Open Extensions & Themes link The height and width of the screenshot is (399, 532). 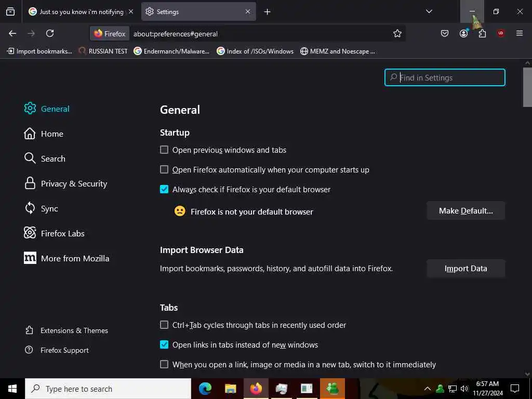coord(67,330)
